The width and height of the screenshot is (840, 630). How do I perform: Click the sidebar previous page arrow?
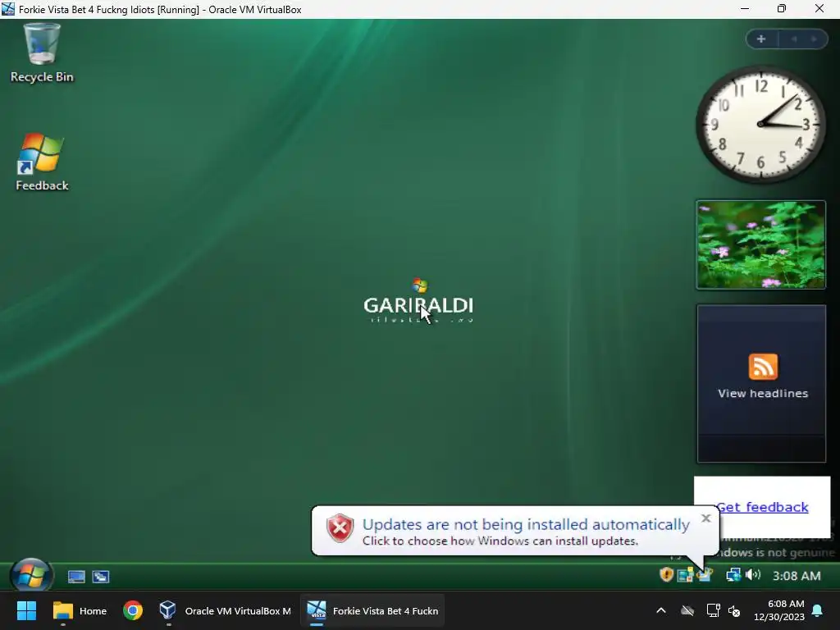tap(794, 39)
